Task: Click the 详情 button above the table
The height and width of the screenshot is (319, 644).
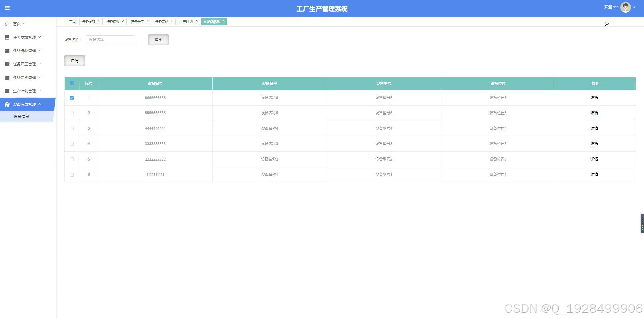Action: [x=74, y=61]
